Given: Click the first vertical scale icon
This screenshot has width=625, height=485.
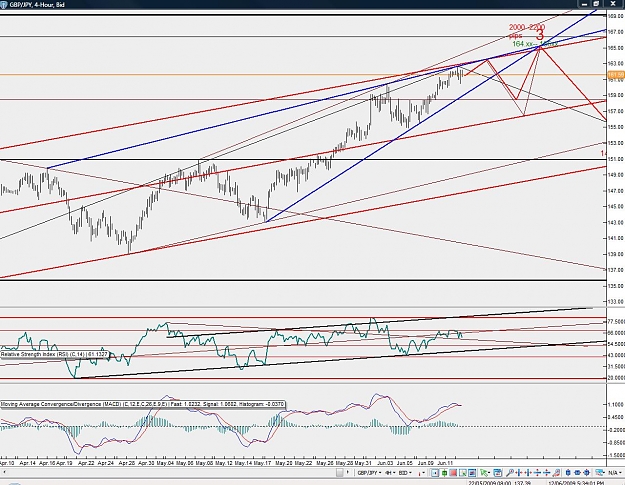Looking at the screenshot, I should pos(537,473).
